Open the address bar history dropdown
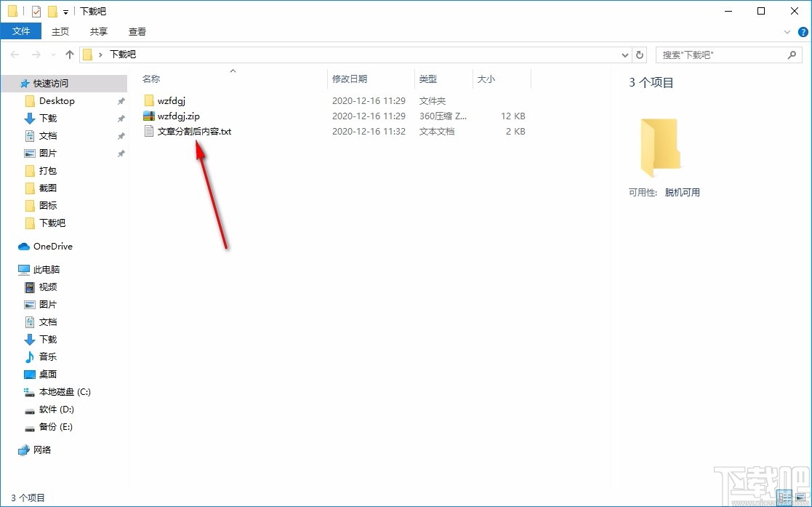 tap(624, 54)
